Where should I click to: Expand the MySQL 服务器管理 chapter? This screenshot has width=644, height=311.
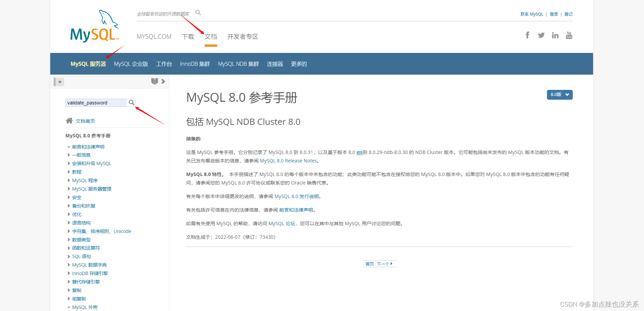[69, 189]
